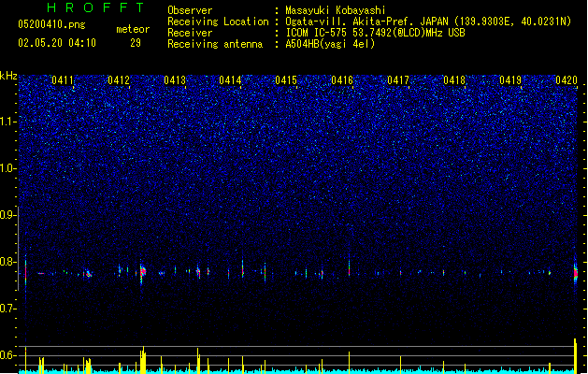The width and height of the screenshot is (588, 374).
Task: Click the 0414 time marker
Action: click(x=230, y=80)
